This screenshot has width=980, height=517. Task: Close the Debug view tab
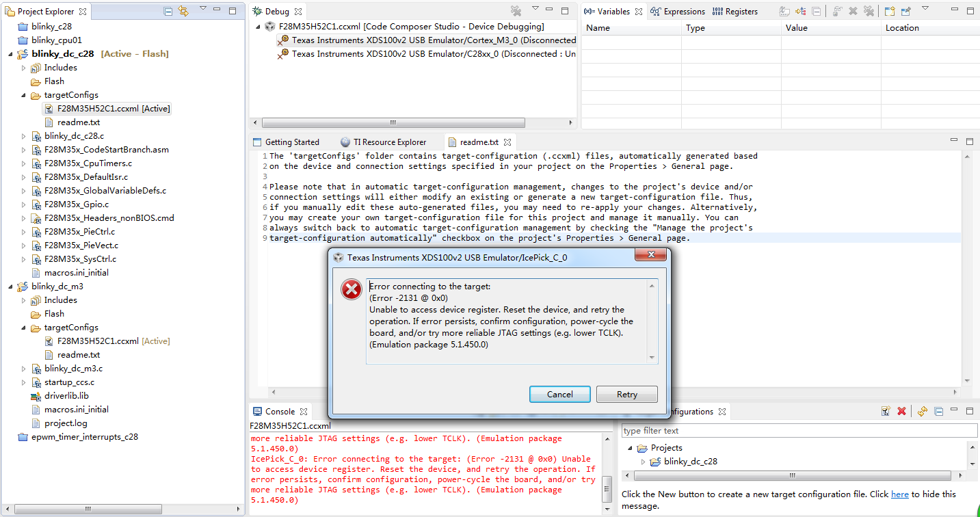coord(299,11)
